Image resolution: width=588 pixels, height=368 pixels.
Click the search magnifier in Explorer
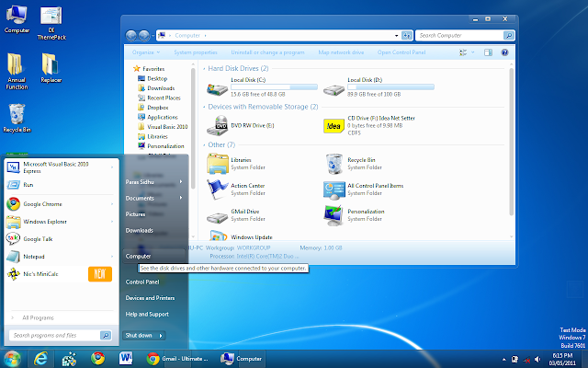click(x=508, y=35)
